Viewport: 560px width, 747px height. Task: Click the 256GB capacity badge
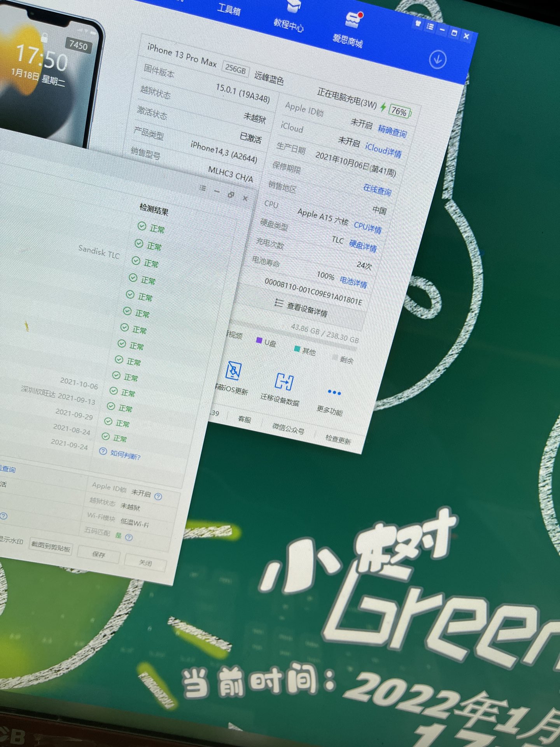(x=236, y=69)
